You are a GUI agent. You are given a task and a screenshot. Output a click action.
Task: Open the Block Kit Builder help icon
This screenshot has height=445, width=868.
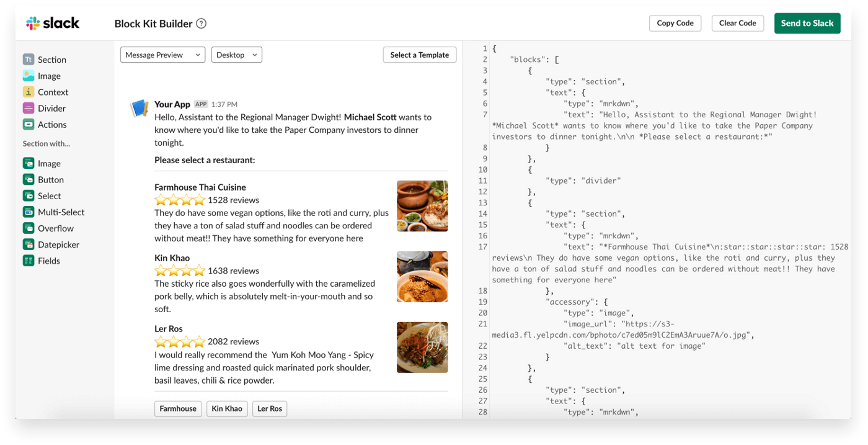click(201, 24)
